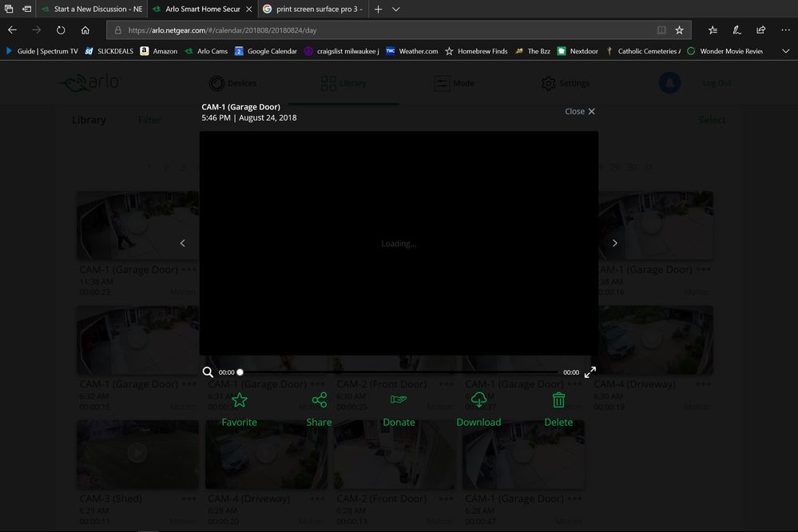Image resolution: width=798 pixels, height=532 pixels.
Task: Open The Bzz bookmark
Action: 533,51
